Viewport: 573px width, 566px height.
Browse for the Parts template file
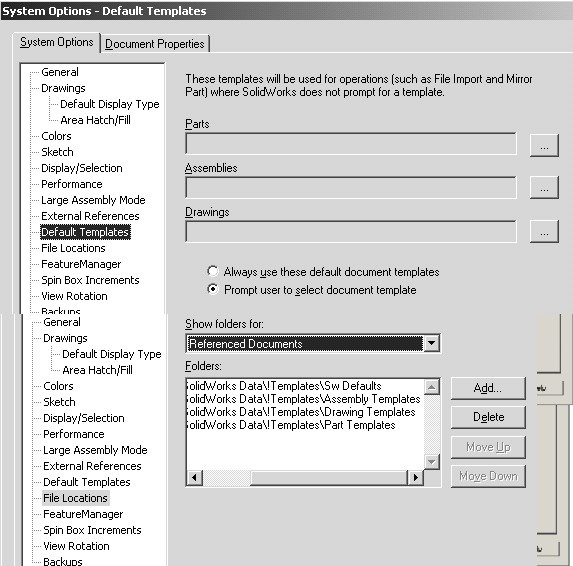(544, 145)
